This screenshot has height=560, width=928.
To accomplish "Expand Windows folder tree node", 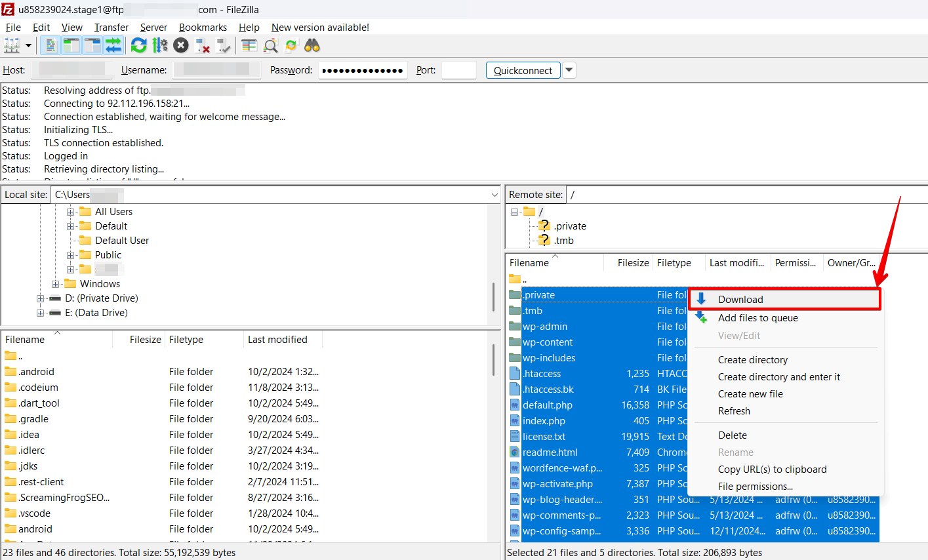I will (x=55, y=284).
